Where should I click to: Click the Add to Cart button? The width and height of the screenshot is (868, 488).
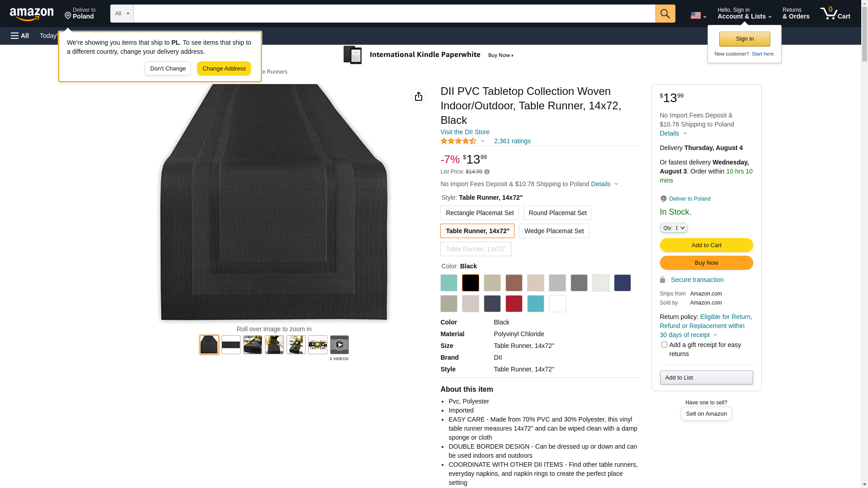pos(706,245)
